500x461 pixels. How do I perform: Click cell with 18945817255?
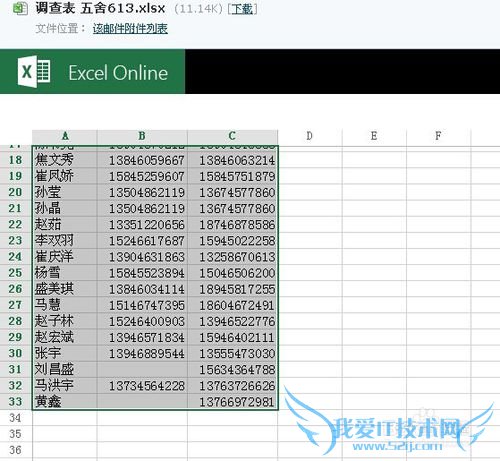coord(232,289)
